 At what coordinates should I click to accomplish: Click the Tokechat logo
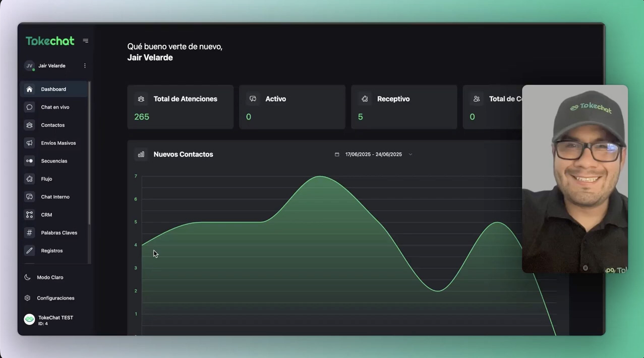click(x=50, y=41)
